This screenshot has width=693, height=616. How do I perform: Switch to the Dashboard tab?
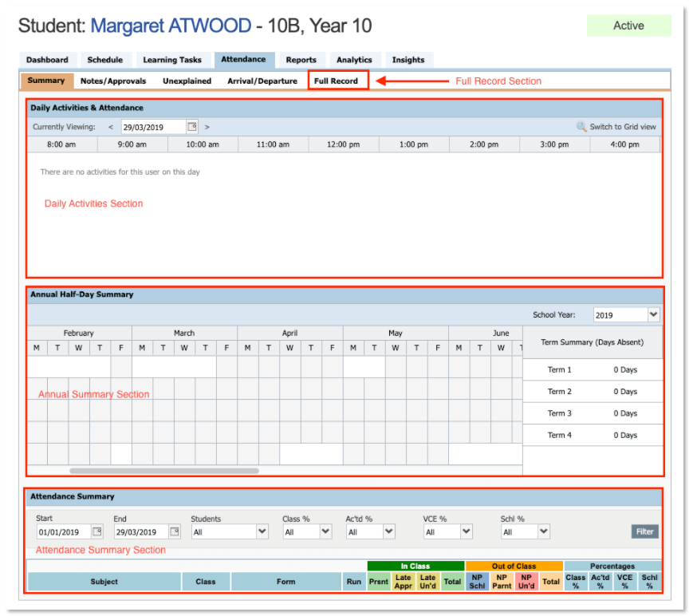coord(47,60)
